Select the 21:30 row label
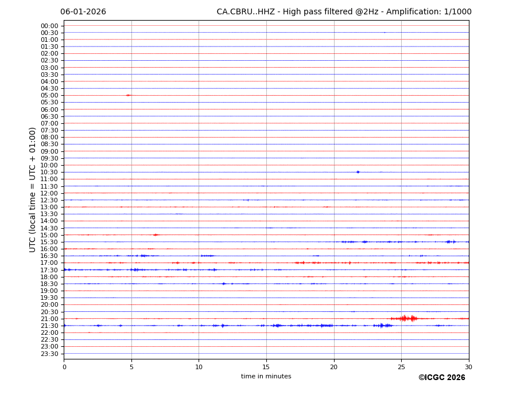The width and height of the screenshot is (532, 399). (49, 326)
